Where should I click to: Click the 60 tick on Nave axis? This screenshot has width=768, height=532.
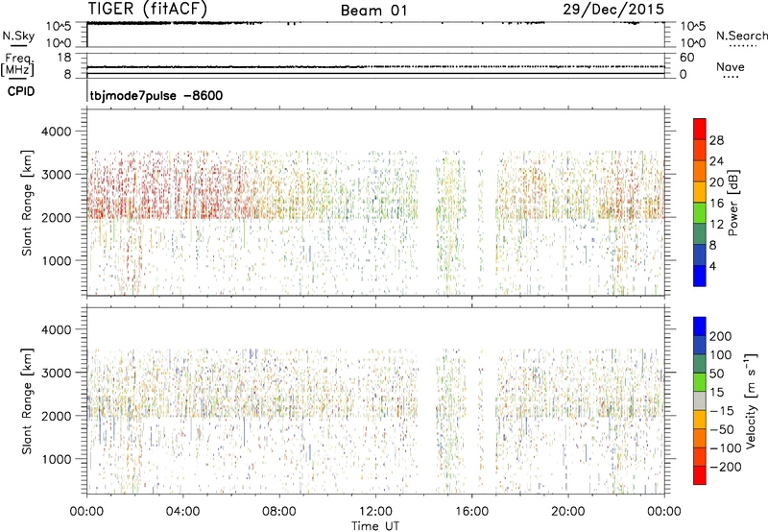point(687,58)
